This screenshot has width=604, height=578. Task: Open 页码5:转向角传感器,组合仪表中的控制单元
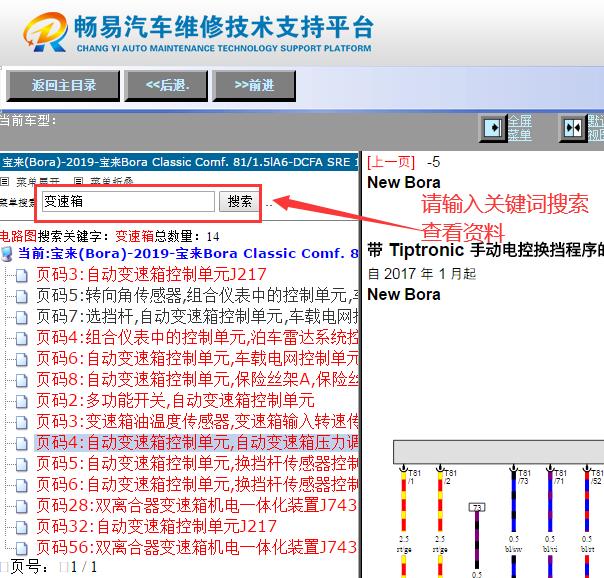tap(197, 296)
